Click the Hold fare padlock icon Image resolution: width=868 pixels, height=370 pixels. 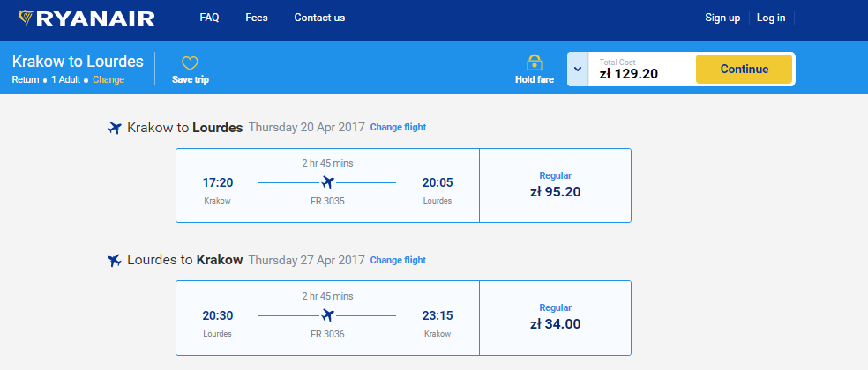(534, 63)
